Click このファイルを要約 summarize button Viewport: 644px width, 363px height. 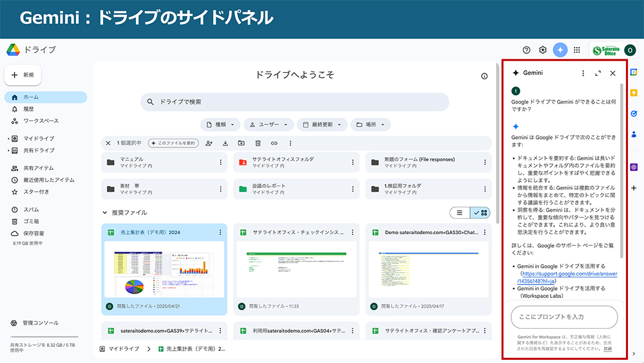(173, 143)
